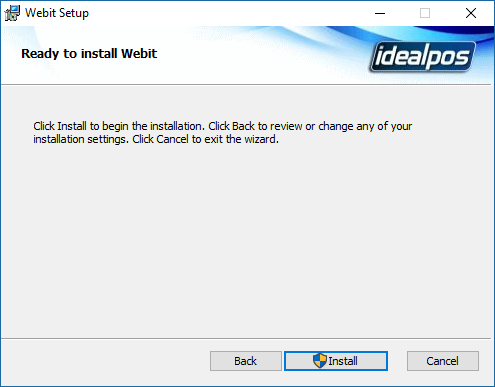Click the "Webit Setup" title text
Screen dimensions: 495x387
click(x=57, y=13)
